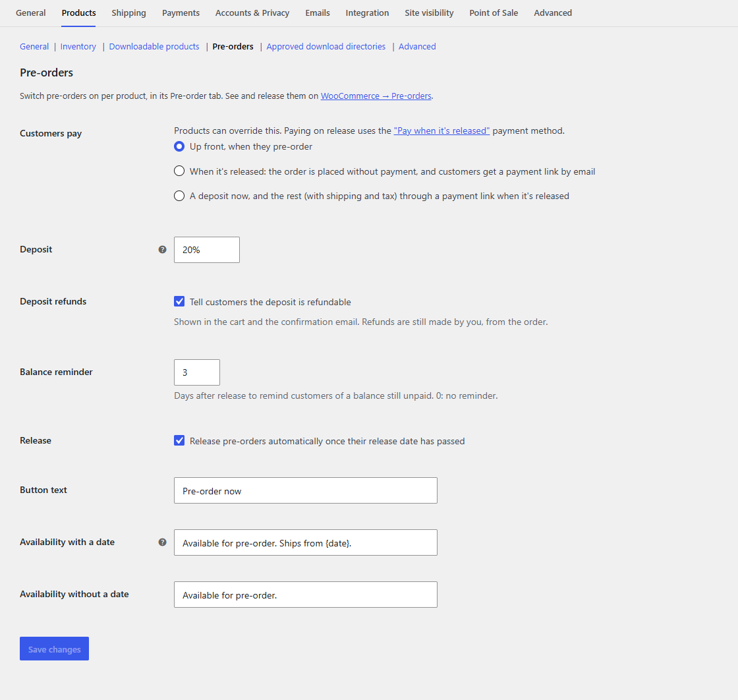Click the help icon beside Deposit
The height and width of the screenshot is (700, 738).
[162, 250]
